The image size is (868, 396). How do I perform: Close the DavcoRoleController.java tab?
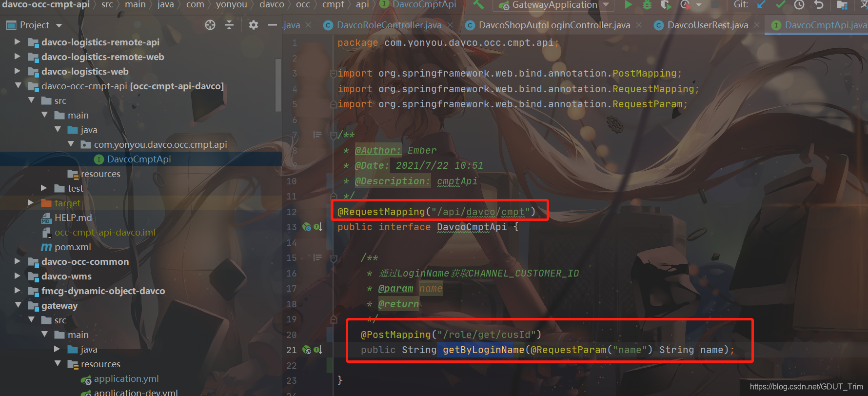pyautogui.click(x=451, y=25)
